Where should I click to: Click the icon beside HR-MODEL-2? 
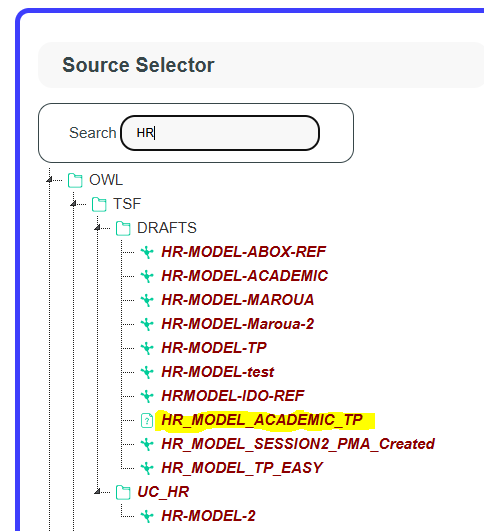(147, 516)
